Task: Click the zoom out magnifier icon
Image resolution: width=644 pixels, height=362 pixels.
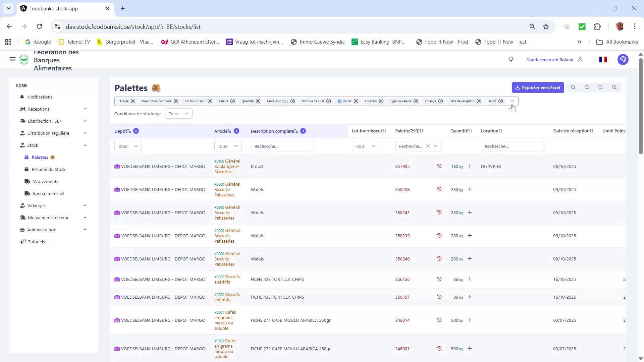Action: (x=587, y=87)
